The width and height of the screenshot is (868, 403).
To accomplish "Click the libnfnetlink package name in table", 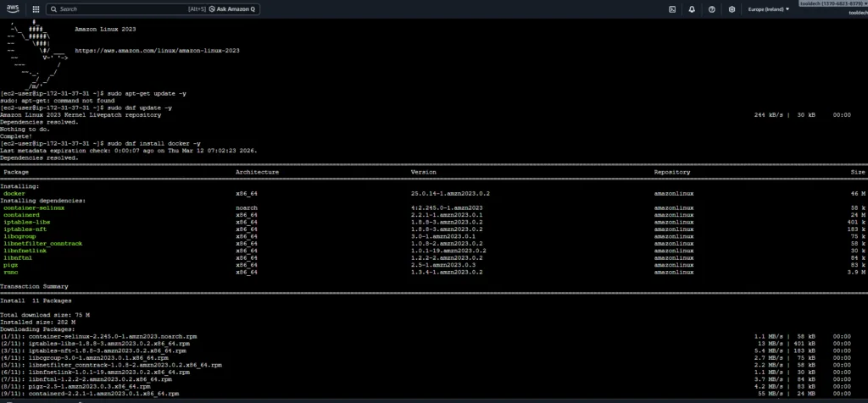I will (x=25, y=251).
